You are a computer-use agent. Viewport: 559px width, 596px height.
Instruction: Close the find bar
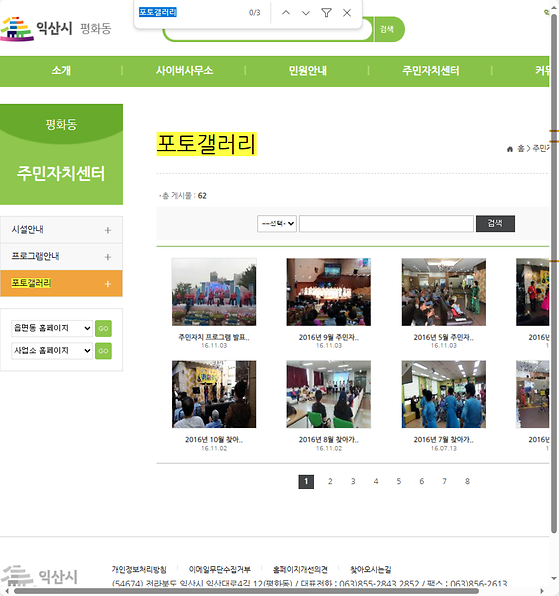click(347, 13)
